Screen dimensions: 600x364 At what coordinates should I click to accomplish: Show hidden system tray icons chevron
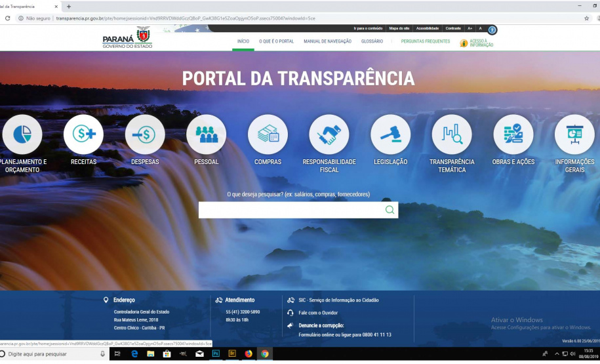(557, 354)
